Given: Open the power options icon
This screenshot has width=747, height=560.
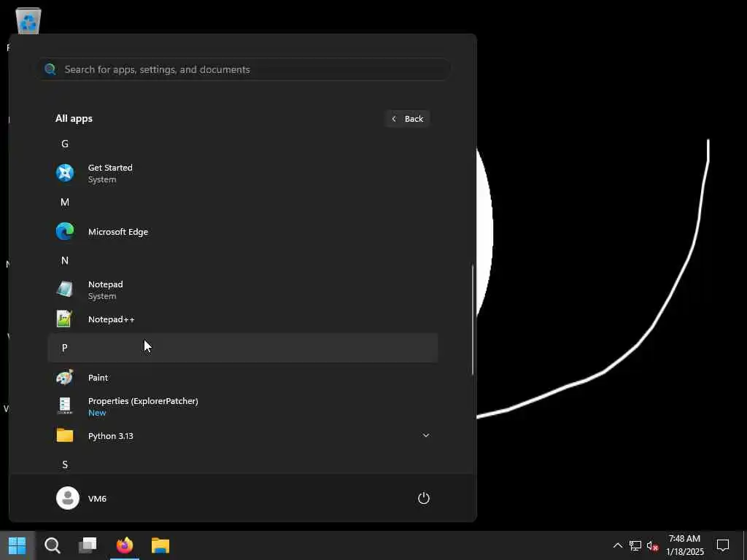Looking at the screenshot, I should coord(424,498).
